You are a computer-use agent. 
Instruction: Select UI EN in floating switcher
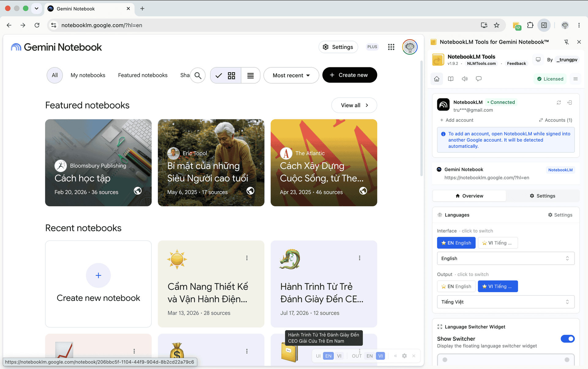[328, 356]
